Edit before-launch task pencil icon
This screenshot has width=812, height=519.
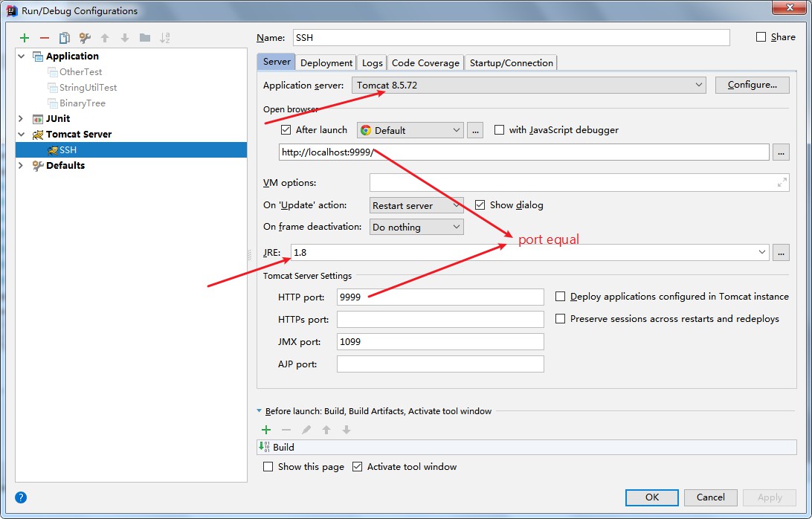click(306, 430)
